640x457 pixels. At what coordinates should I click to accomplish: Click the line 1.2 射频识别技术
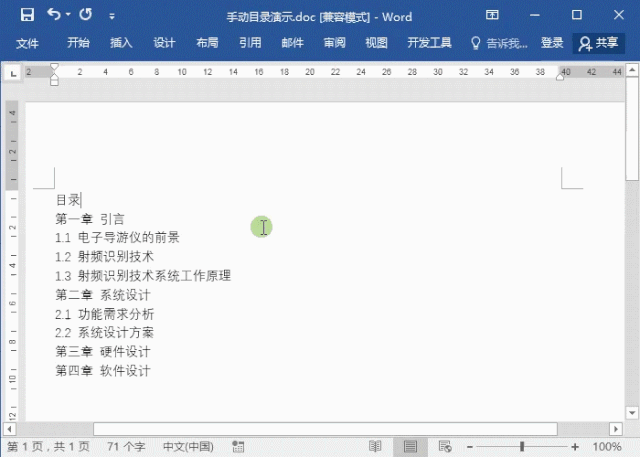[x=104, y=257]
